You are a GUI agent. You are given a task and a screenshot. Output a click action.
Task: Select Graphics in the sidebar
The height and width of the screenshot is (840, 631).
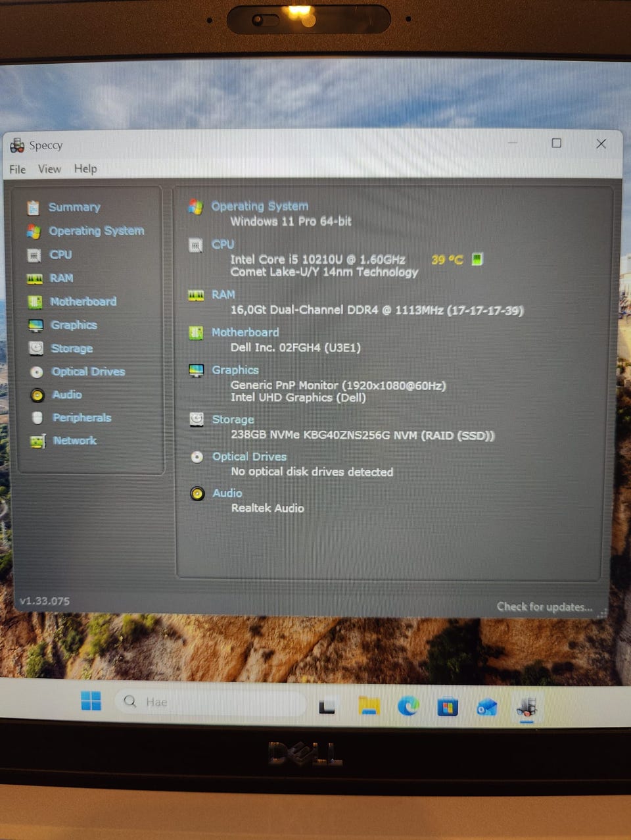tap(74, 325)
